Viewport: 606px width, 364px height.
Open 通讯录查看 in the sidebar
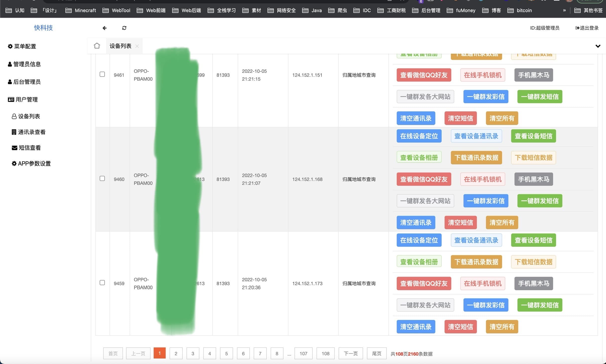pyautogui.click(x=29, y=132)
